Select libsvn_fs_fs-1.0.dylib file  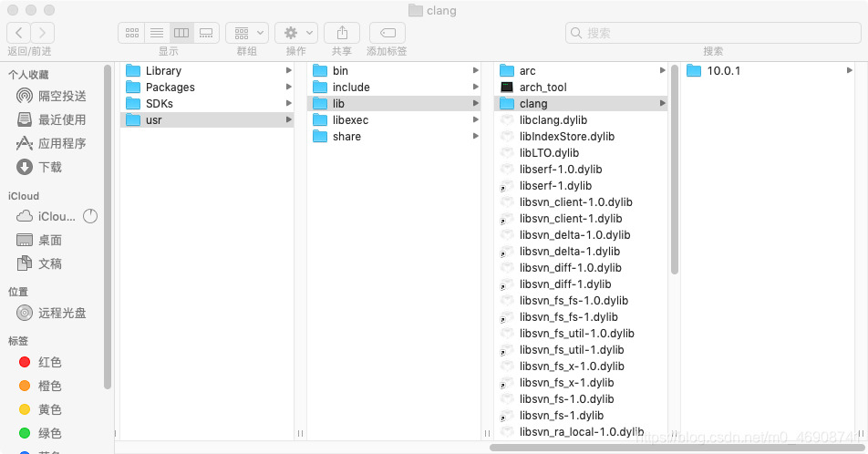pos(581,301)
